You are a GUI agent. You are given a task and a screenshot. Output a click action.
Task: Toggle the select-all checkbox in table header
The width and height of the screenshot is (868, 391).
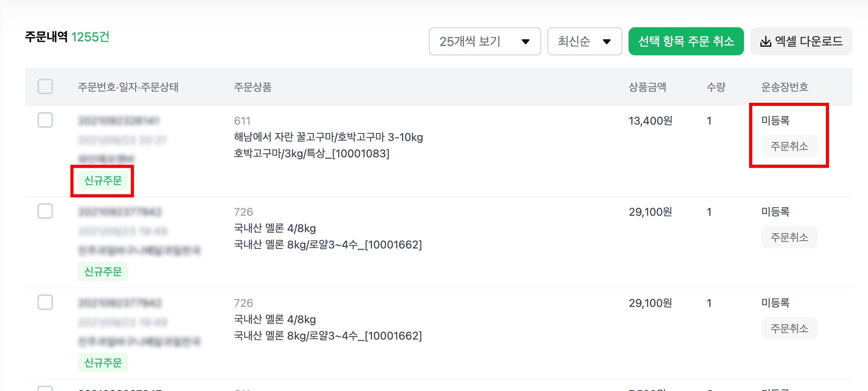(x=45, y=86)
